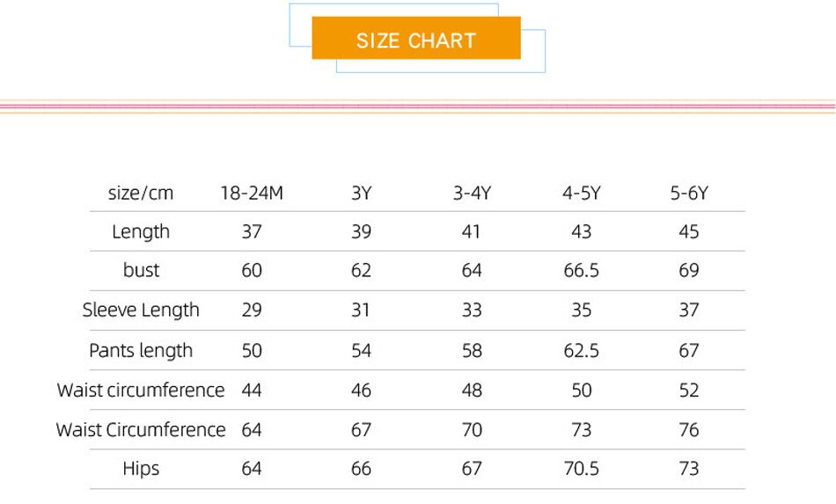Select Length value 45 for 5-6Y

click(689, 231)
